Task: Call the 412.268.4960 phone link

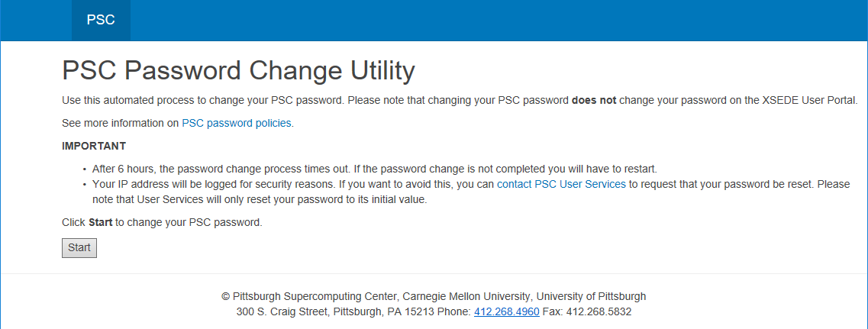Action: coord(506,311)
